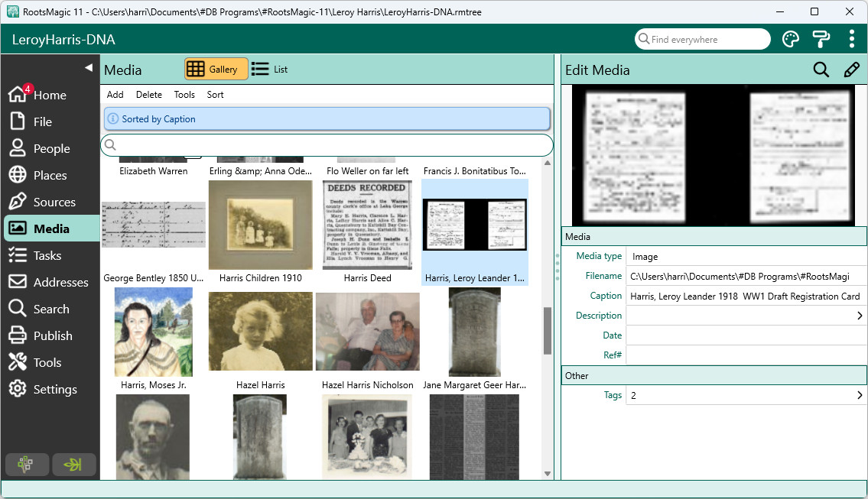Click the Elizabeth Warren caption
This screenshot has height=499, width=868.
tap(154, 171)
